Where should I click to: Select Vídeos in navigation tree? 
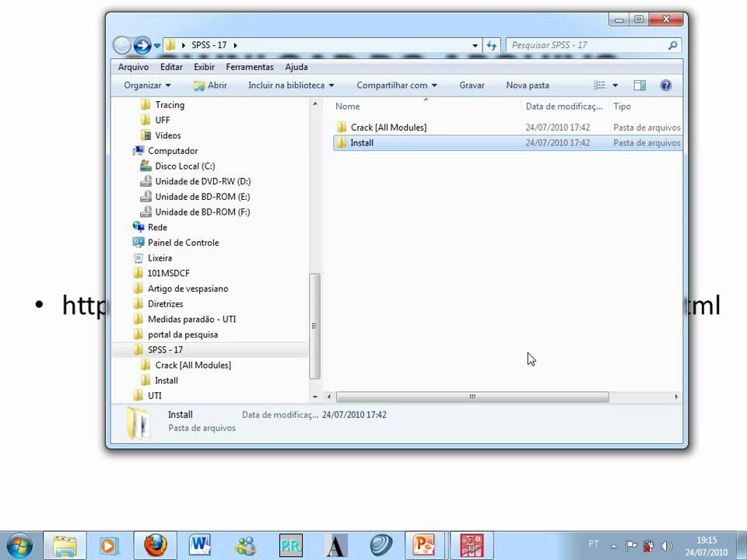[x=161, y=135]
